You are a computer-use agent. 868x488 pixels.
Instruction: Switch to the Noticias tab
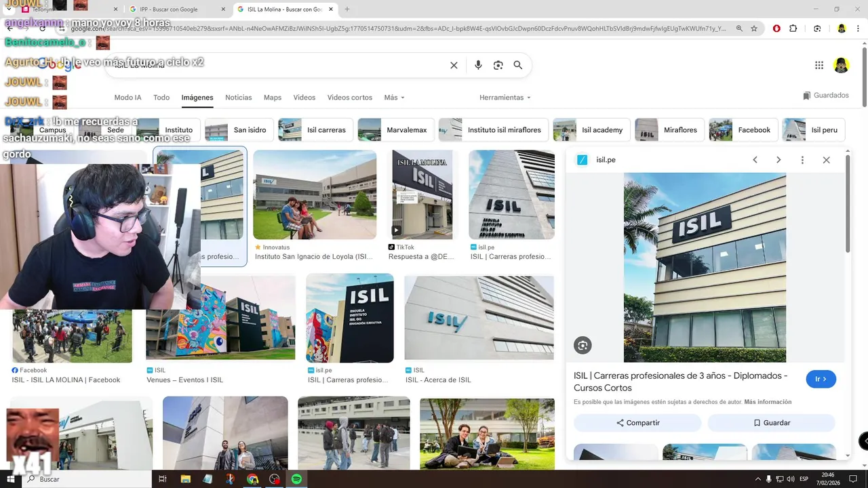coord(239,98)
